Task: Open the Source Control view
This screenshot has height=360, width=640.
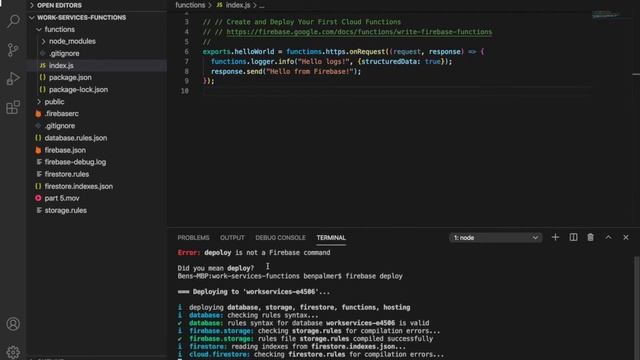Action: tap(13, 50)
